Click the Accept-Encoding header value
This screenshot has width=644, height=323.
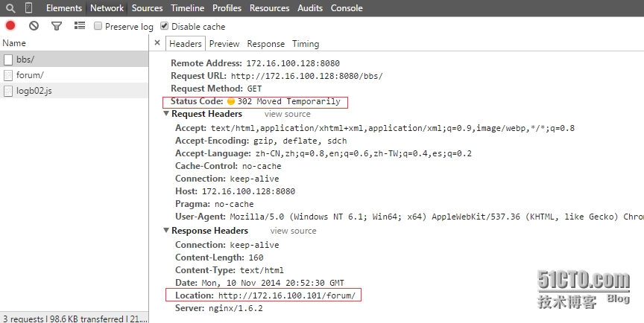300,141
